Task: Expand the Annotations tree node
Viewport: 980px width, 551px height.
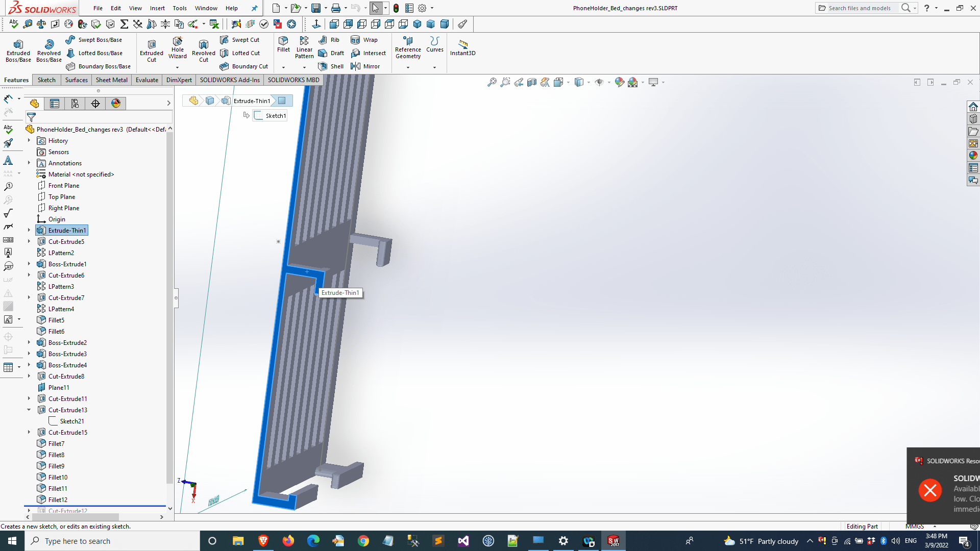Action: click(28, 163)
